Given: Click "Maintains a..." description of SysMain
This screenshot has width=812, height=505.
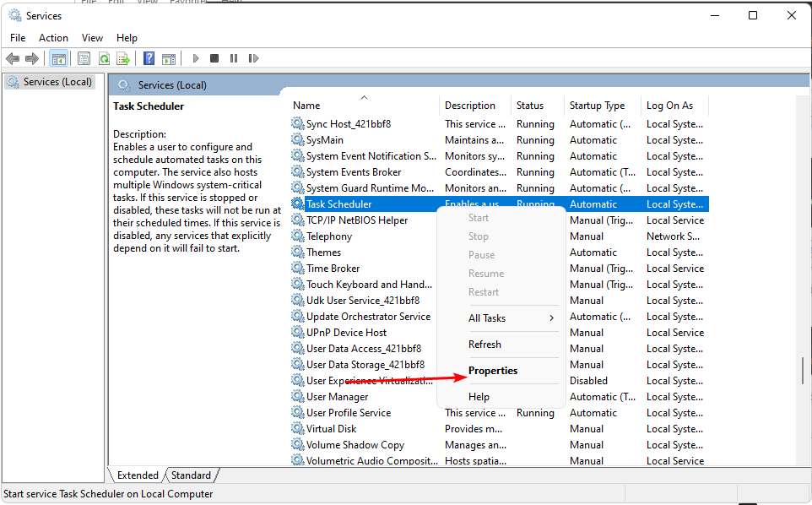Looking at the screenshot, I should pos(474,140).
